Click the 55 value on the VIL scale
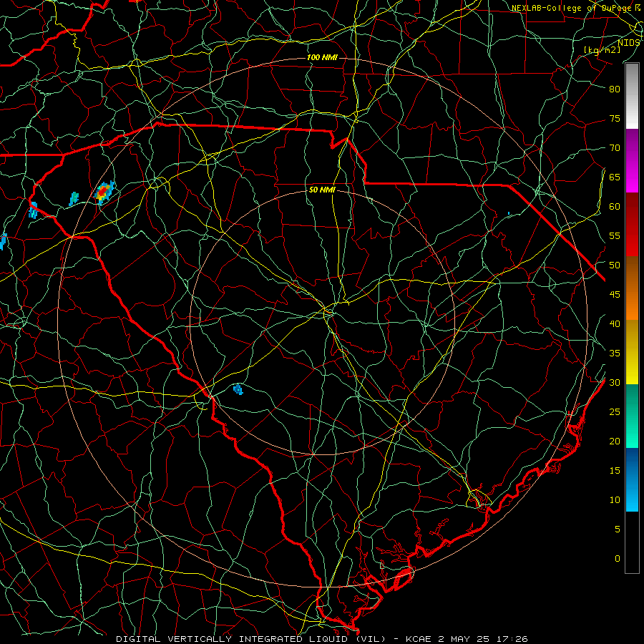The width and height of the screenshot is (644, 644). coord(615,235)
